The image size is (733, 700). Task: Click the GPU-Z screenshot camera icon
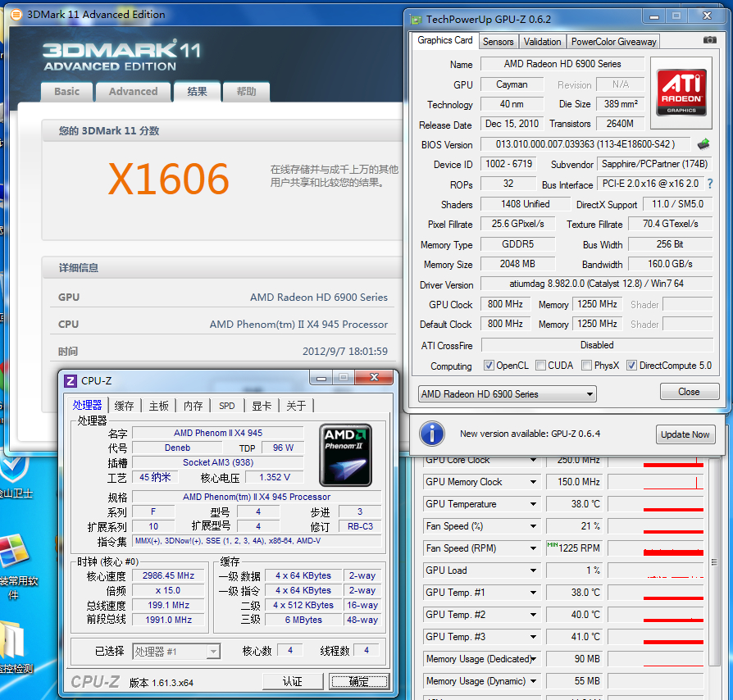[709, 40]
